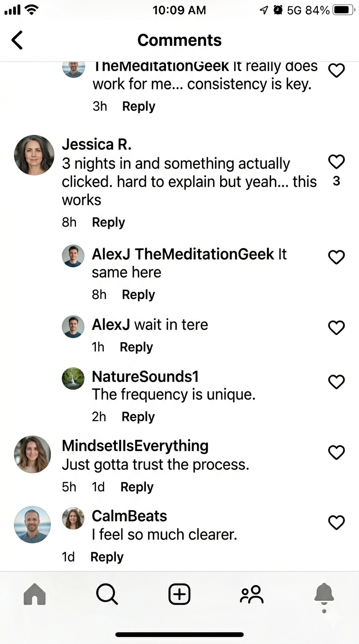Like AlexJ's "same here" reply

(x=337, y=257)
